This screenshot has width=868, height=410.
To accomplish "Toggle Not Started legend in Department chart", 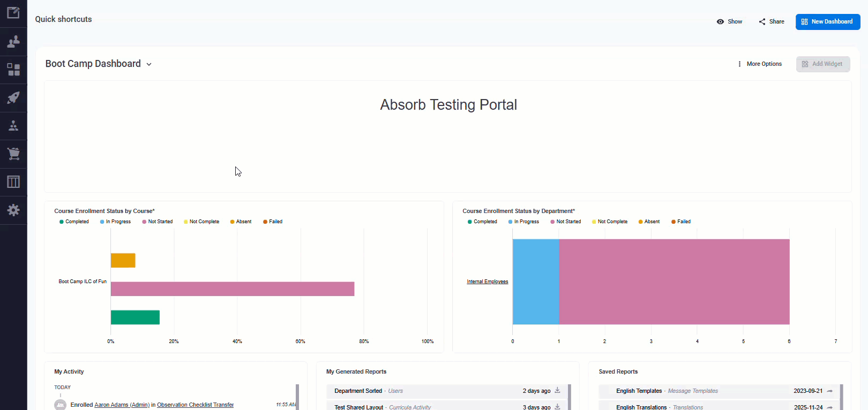I will pos(565,222).
